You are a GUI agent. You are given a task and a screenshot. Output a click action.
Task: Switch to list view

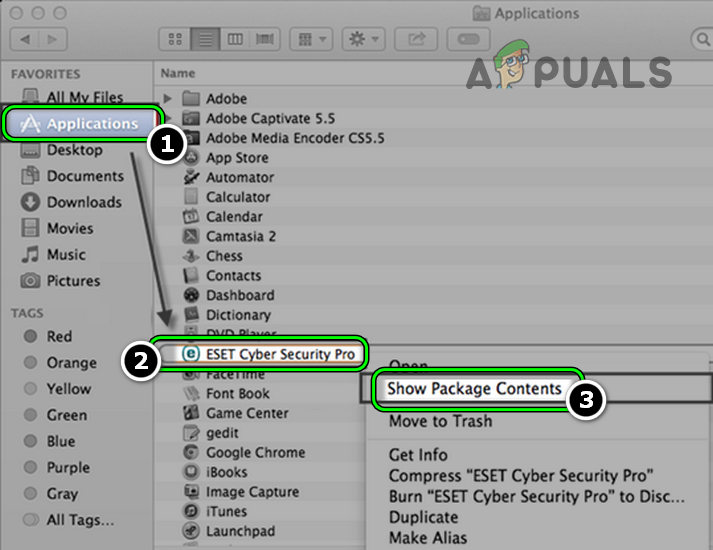click(205, 40)
